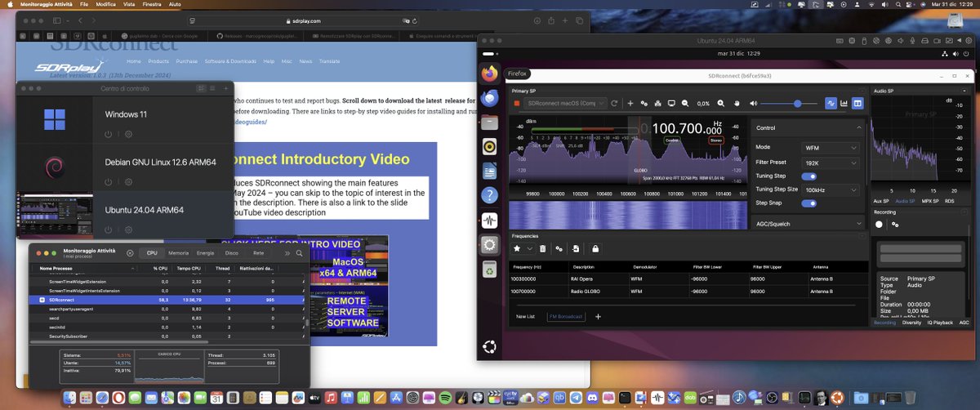Open the Finestra menu in the macOS menu bar
The height and width of the screenshot is (410, 980).
[x=154, y=5]
